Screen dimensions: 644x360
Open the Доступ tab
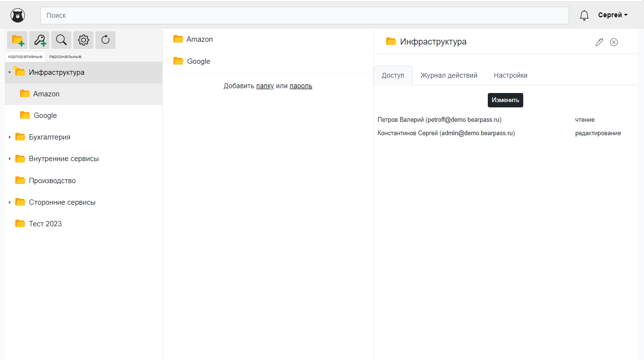pyautogui.click(x=393, y=75)
